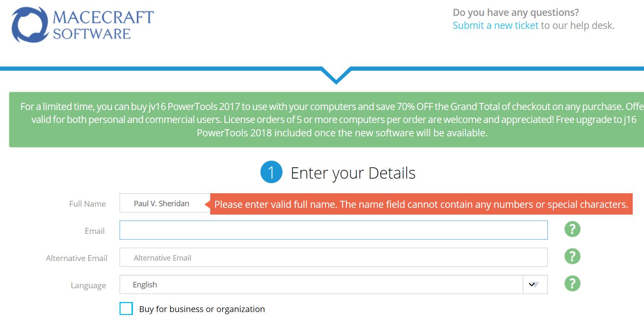
Task: Open help icon beside Language dropdown
Action: [572, 284]
